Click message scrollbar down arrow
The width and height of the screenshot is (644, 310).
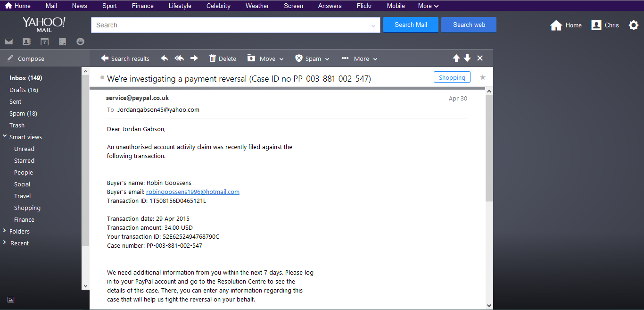(489, 305)
